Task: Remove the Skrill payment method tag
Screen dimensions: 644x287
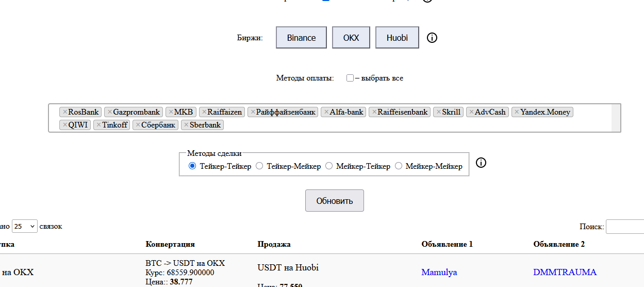Action: tap(438, 112)
